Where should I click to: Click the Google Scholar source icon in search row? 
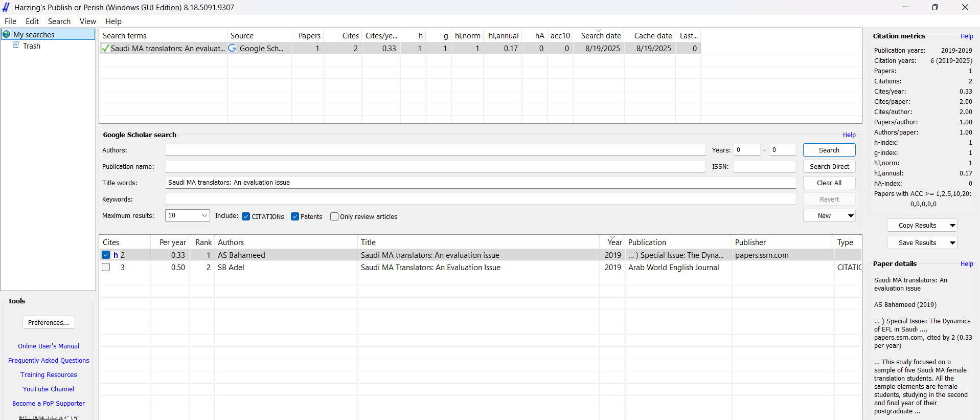tap(232, 48)
